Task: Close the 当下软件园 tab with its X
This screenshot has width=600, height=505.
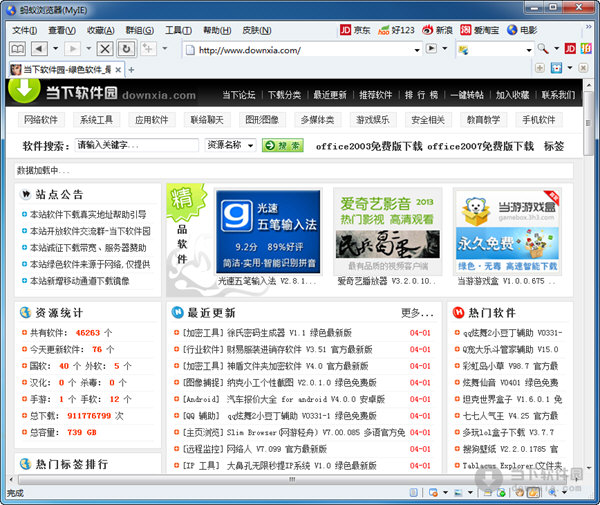Action: point(118,70)
